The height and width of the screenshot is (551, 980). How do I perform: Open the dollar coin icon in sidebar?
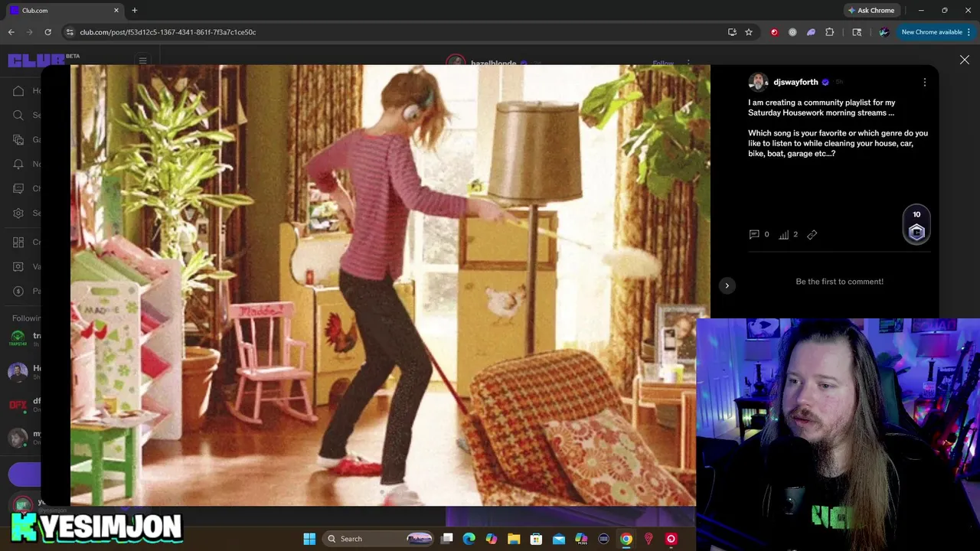(x=18, y=291)
